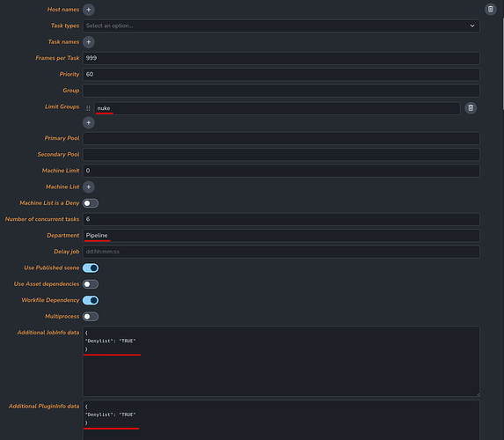This screenshot has width=504, height=440.
Task: Click the vertical scrollbar at right
Action: pos(503,64)
